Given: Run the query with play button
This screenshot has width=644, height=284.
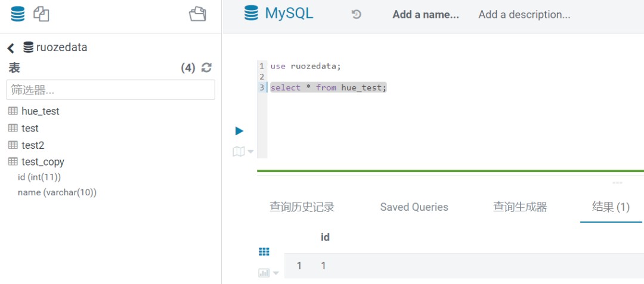Looking at the screenshot, I should click(x=239, y=130).
